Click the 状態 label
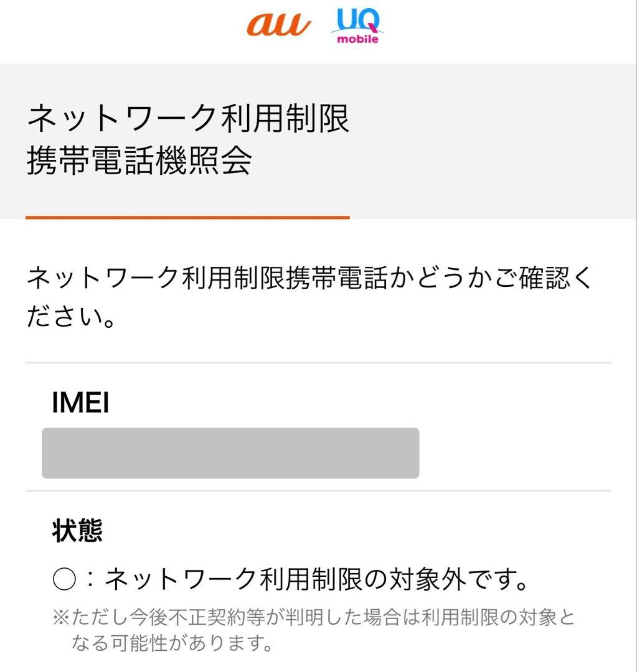 [77, 531]
